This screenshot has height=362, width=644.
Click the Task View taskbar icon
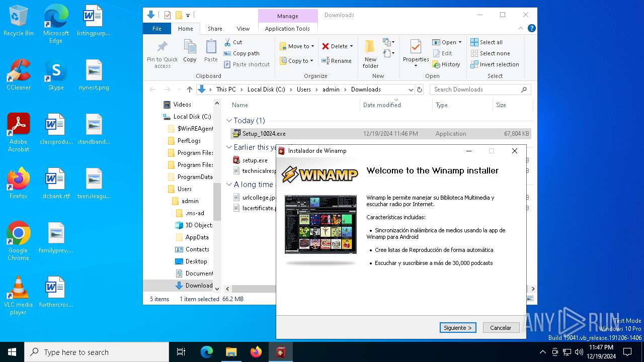[181, 352]
